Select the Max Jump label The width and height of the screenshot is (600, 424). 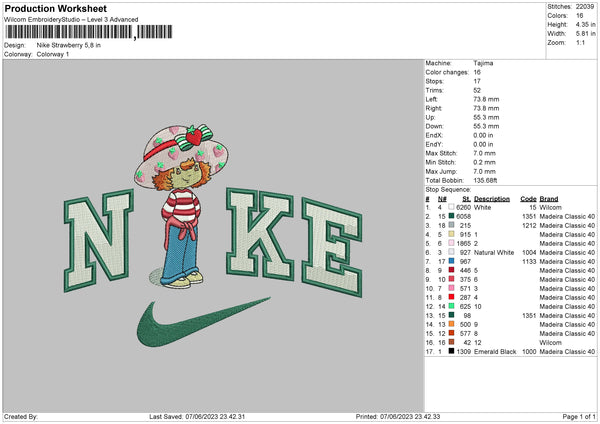pyautogui.click(x=441, y=171)
